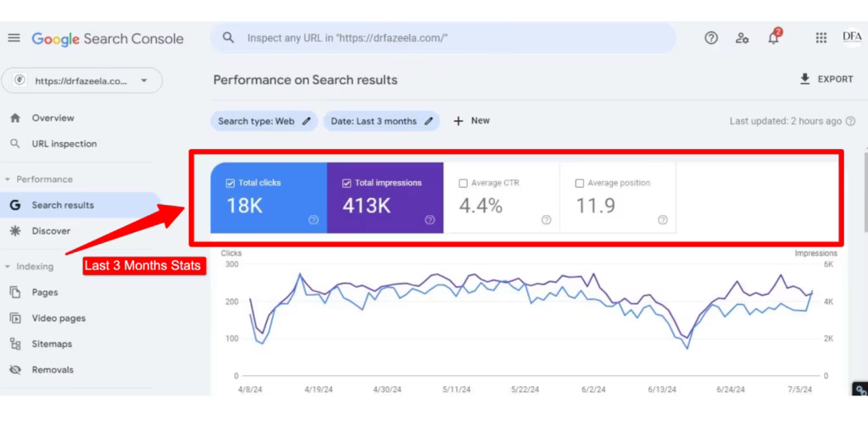Viewport: 868px width, 431px height.
Task: Click the 5/11/24 date axis label
Action: click(457, 390)
